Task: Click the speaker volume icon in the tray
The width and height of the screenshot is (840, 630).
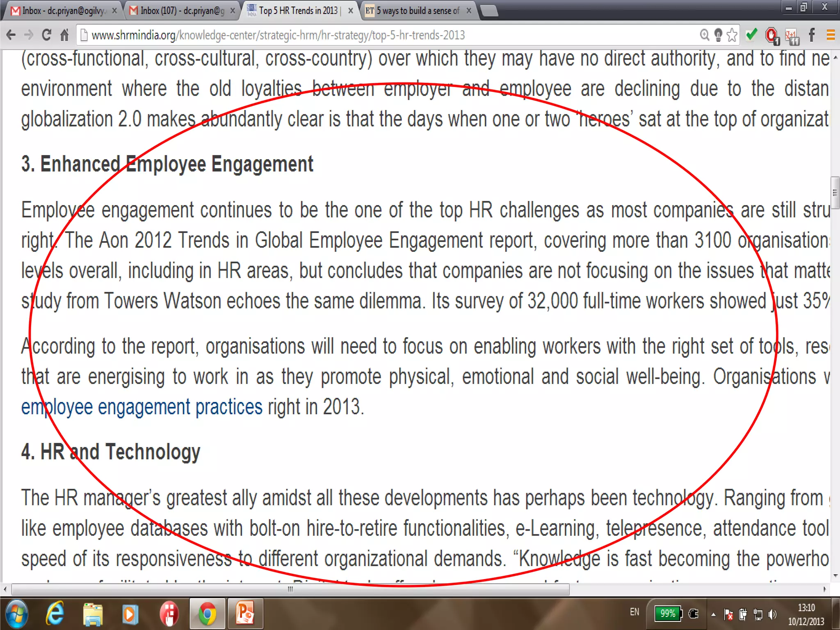Action: [x=772, y=614]
